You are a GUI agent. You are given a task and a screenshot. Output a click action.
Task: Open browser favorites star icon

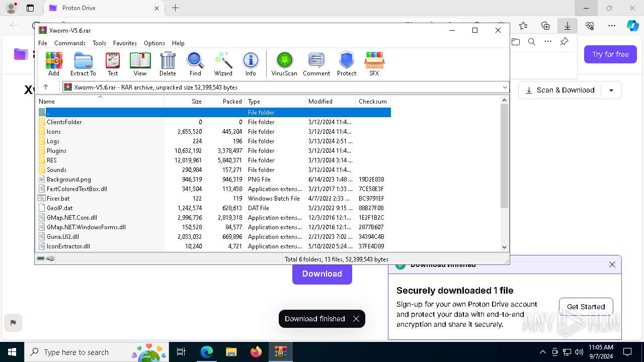pos(523,26)
